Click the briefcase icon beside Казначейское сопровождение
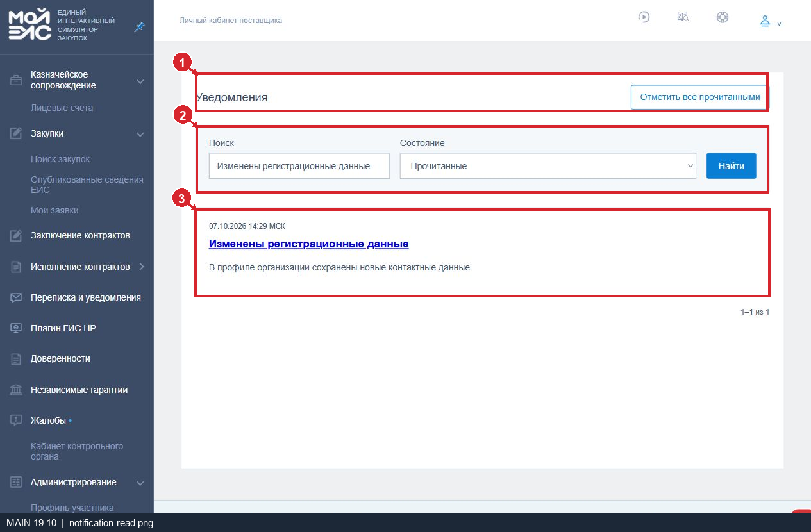The width and height of the screenshot is (811, 532). tap(16, 81)
